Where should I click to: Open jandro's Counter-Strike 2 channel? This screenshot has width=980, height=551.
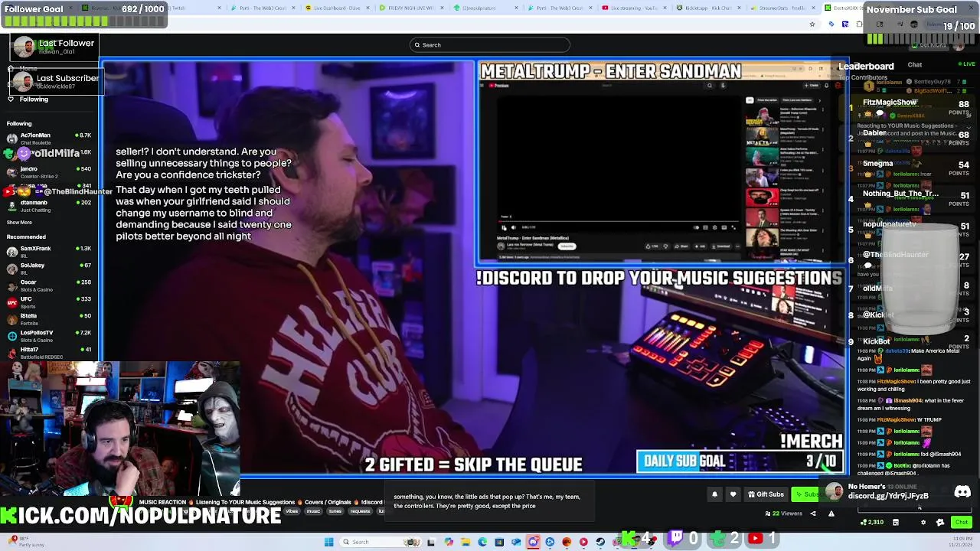(49, 171)
